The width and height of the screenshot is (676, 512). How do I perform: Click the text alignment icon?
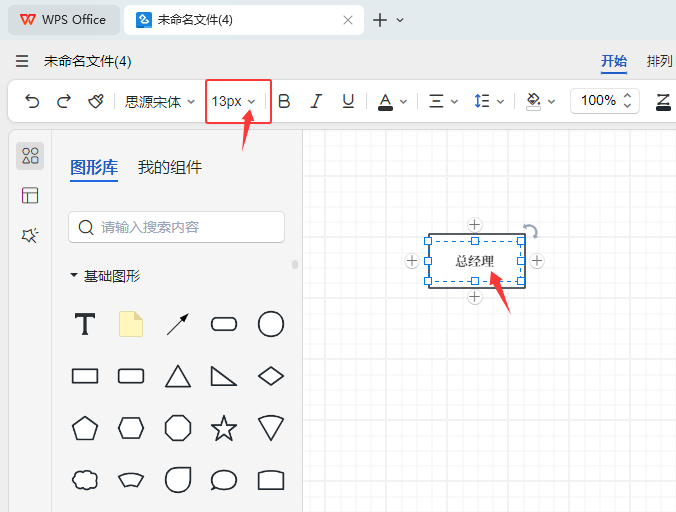(436, 102)
